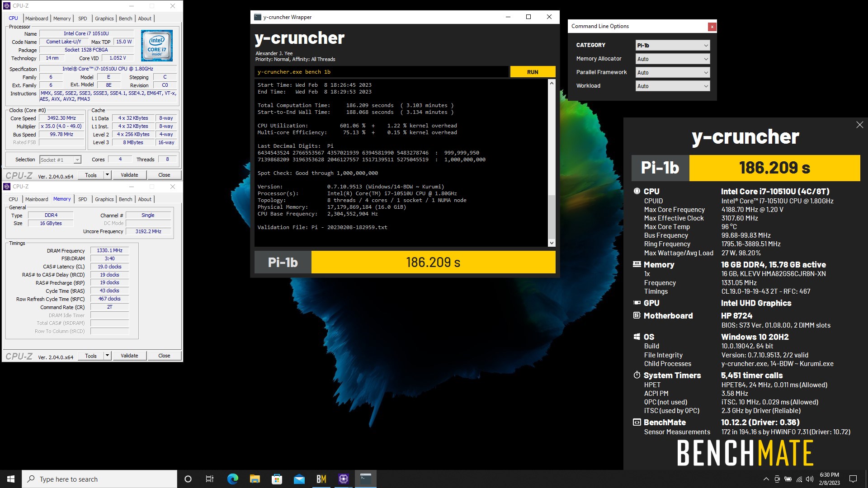The height and width of the screenshot is (488, 868).
Task: Close the BenchMate result panel
Action: tap(859, 125)
